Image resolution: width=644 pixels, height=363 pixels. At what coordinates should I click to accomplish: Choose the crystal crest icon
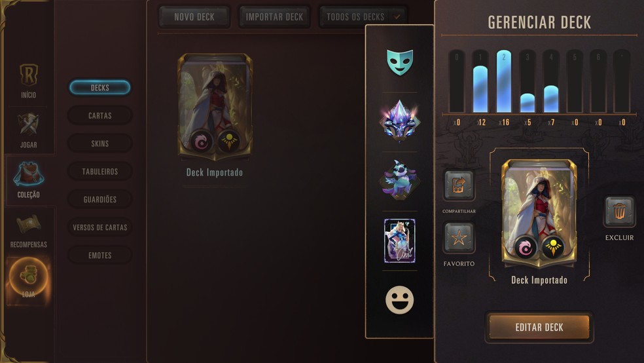[x=400, y=121]
